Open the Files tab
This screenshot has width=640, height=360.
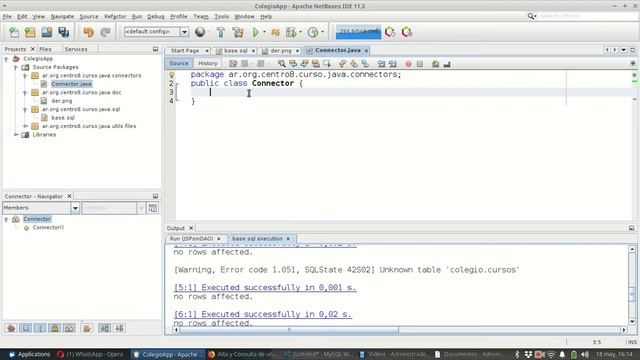click(x=45, y=49)
